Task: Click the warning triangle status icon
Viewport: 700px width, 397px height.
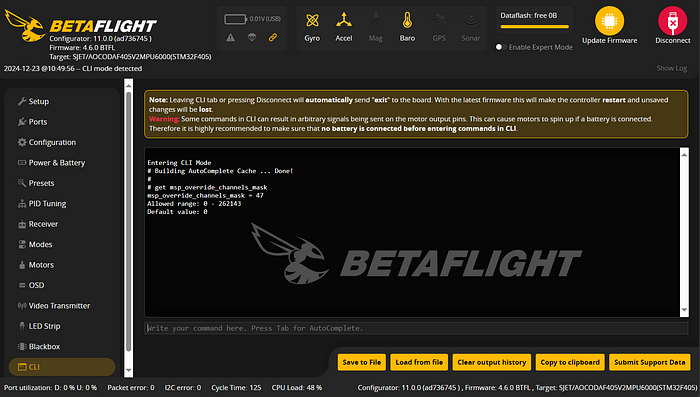Action: pos(230,38)
